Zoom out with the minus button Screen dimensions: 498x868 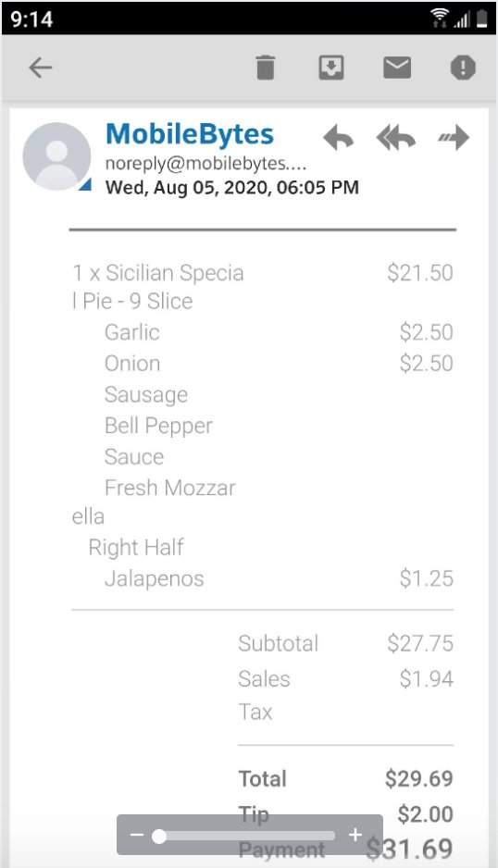(137, 835)
